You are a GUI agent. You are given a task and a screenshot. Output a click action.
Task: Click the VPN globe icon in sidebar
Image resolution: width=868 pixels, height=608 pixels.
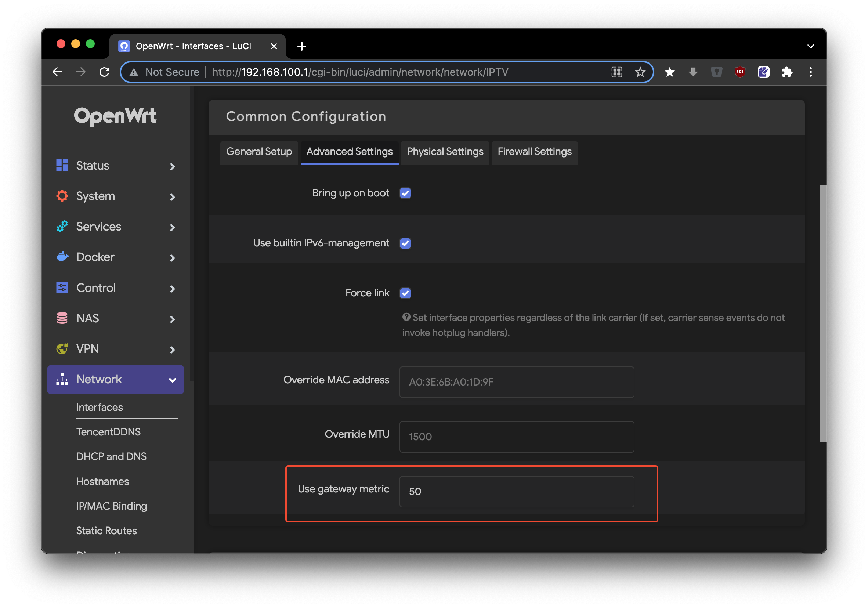point(62,348)
